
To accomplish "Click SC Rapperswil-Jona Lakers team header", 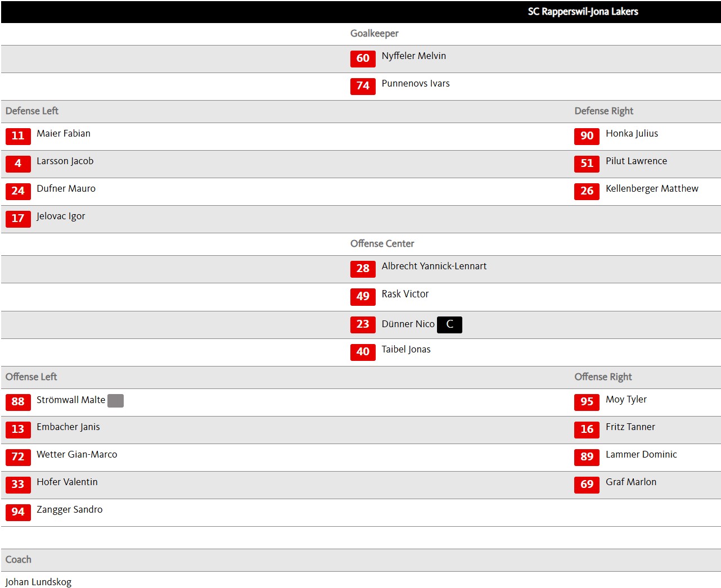I will click(x=583, y=12).
